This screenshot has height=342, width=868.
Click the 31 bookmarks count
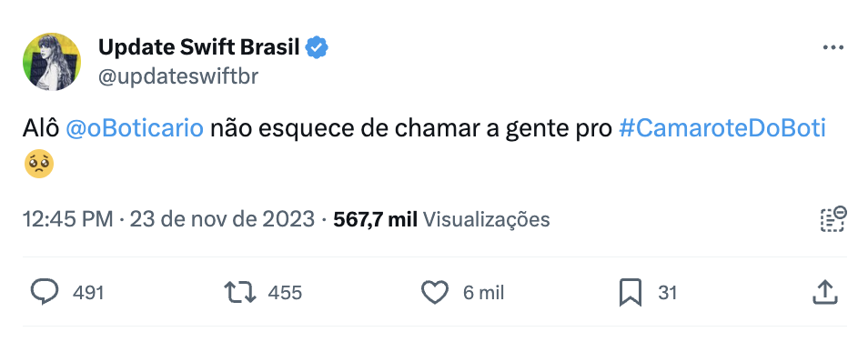pos(667,293)
